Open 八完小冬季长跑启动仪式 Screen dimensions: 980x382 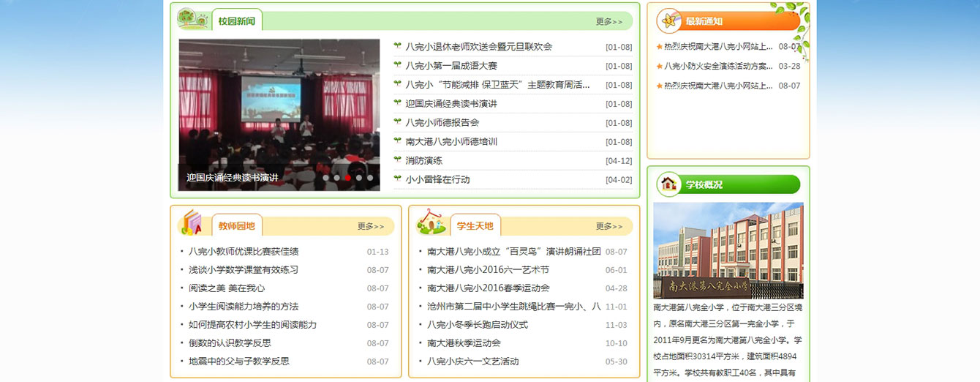[x=478, y=325]
